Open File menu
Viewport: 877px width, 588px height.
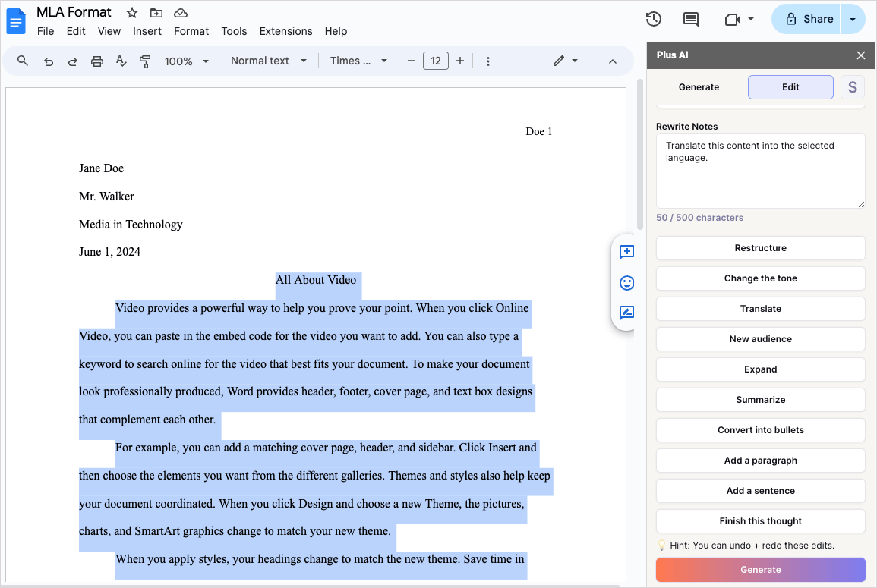click(46, 31)
